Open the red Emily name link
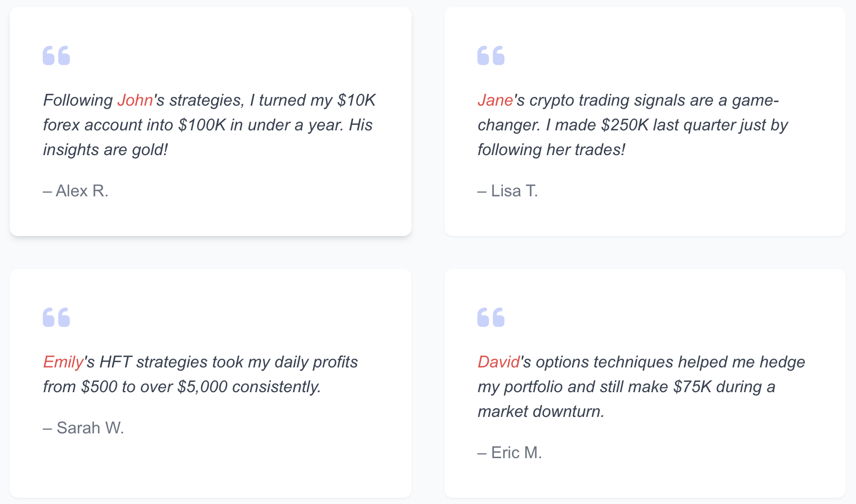Image resolution: width=856 pixels, height=504 pixels. [x=63, y=362]
